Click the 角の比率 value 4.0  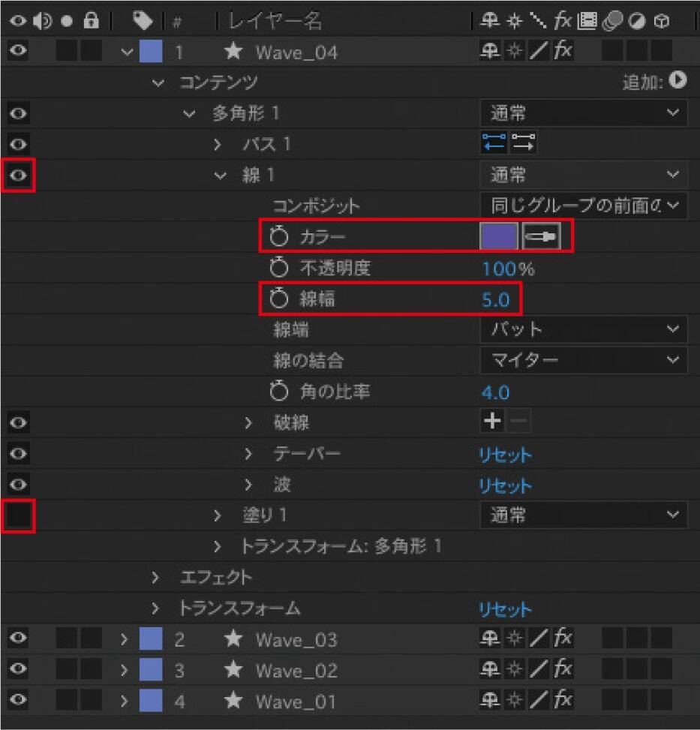coord(496,392)
